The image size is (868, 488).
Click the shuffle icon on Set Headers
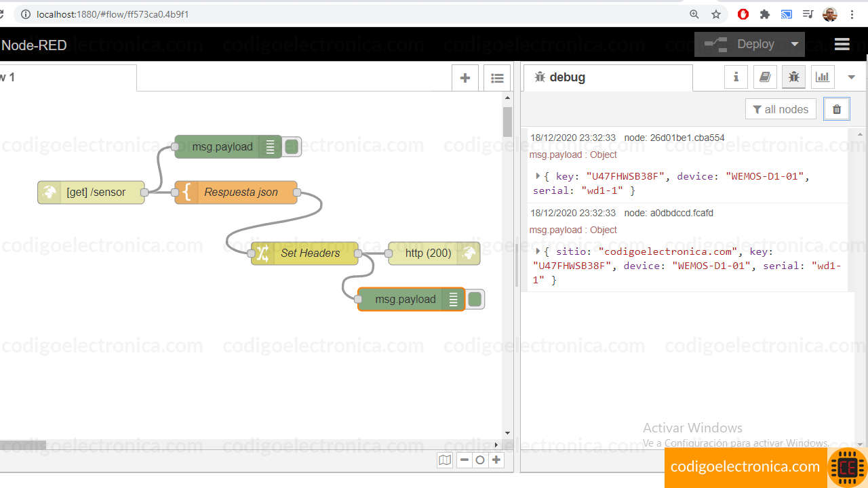coord(262,253)
